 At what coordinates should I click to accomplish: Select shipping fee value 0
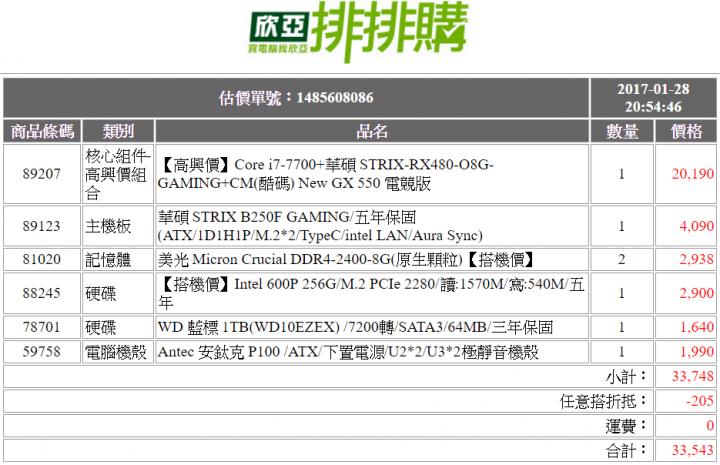686,426
